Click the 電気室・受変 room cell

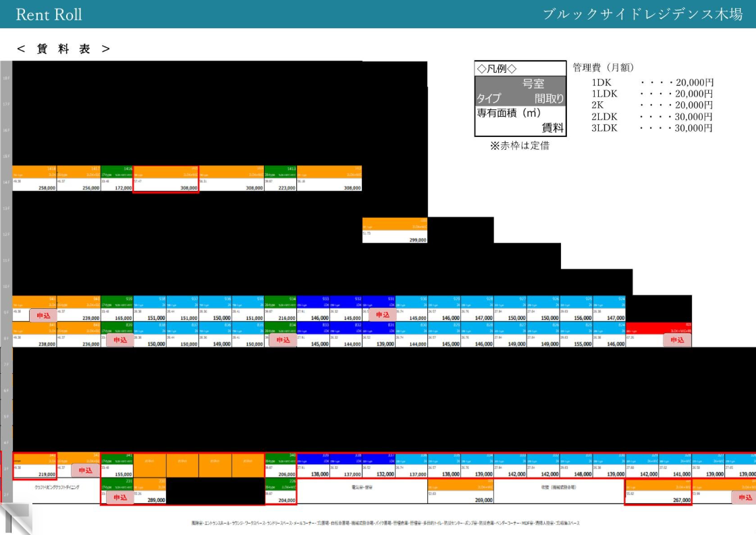(362, 486)
